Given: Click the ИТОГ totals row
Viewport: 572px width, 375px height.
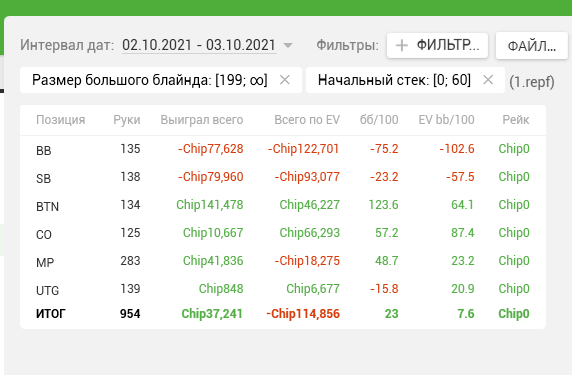Looking at the screenshot, I should (x=283, y=314).
